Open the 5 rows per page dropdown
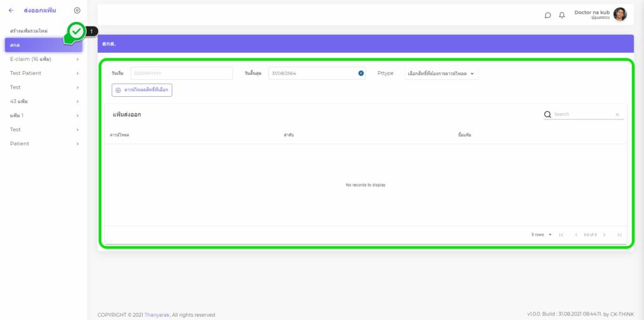 pyautogui.click(x=541, y=234)
